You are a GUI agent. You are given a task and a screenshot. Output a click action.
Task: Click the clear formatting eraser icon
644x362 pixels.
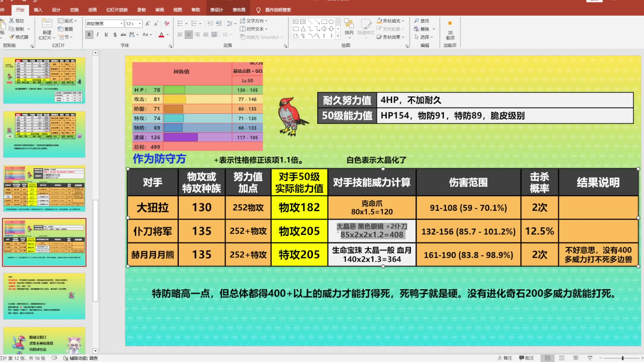click(x=167, y=23)
